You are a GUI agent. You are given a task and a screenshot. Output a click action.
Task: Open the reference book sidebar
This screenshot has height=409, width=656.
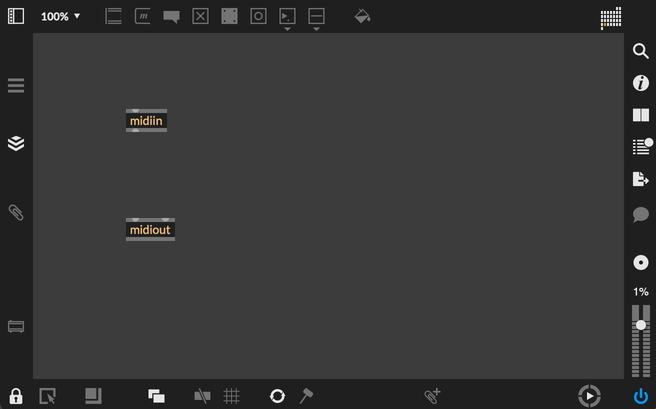(641, 116)
